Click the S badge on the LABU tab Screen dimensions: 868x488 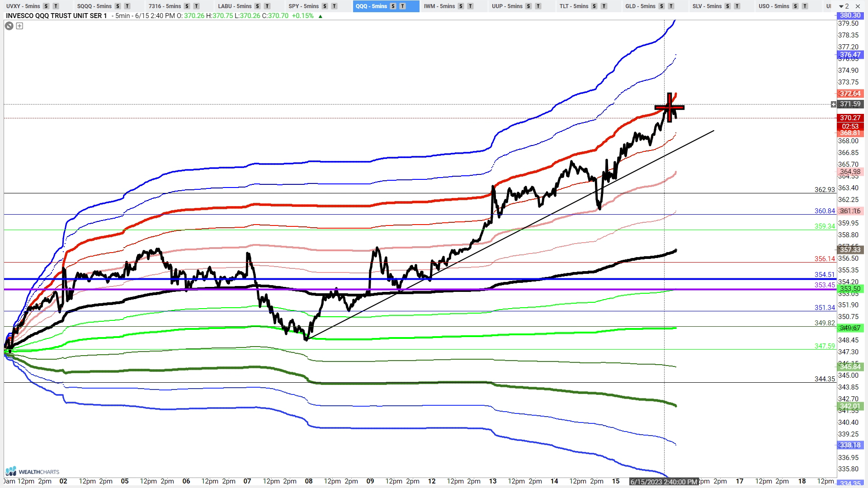point(258,6)
